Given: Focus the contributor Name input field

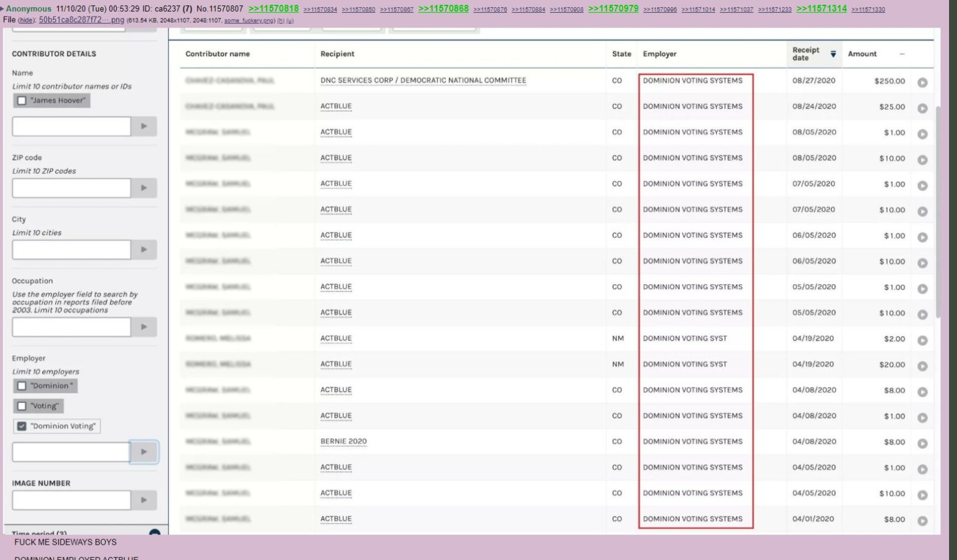Looking at the screenshot, I should [x=72, y=127].
